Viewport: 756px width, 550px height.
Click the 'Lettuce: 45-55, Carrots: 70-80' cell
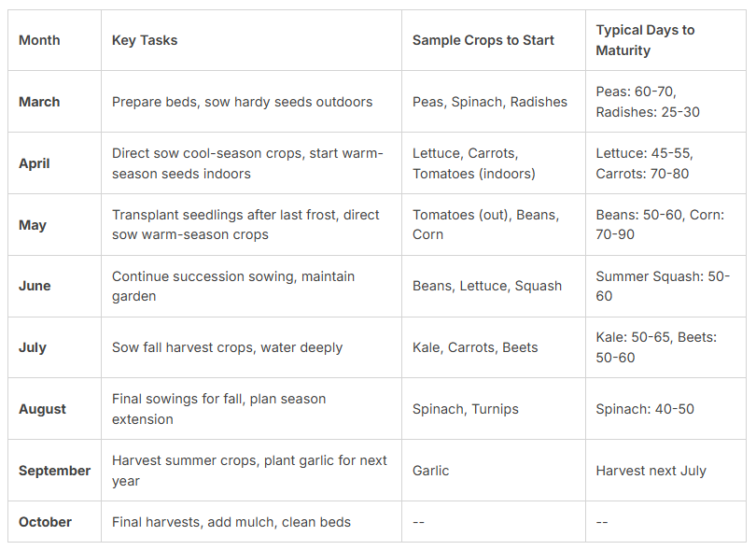click(645, 163)
